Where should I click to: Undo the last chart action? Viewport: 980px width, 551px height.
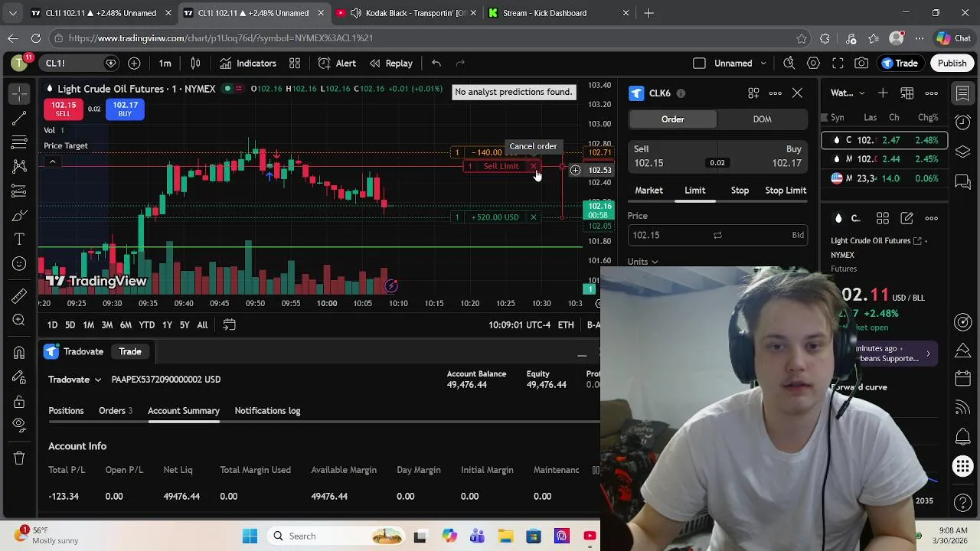click(x=436, y=64)
